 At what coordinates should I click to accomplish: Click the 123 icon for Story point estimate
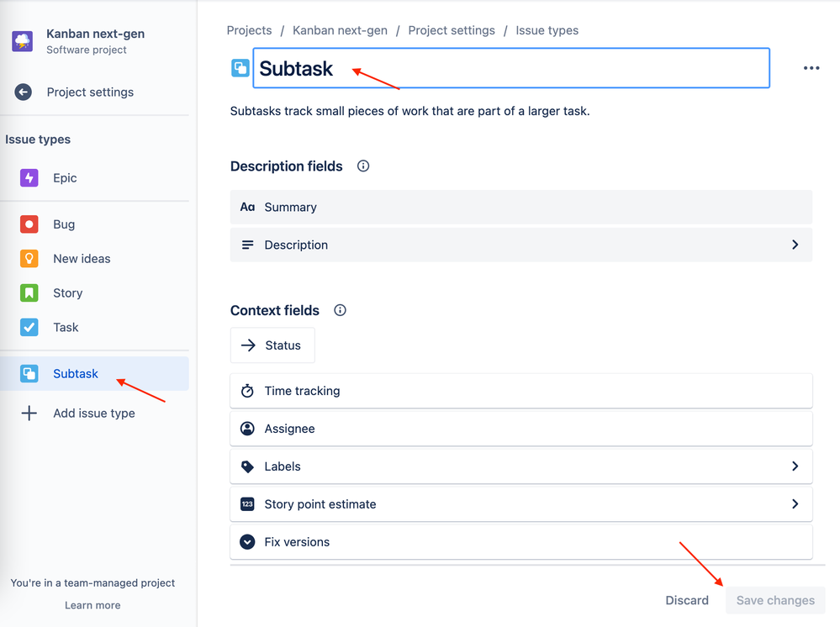pos(247,503)
